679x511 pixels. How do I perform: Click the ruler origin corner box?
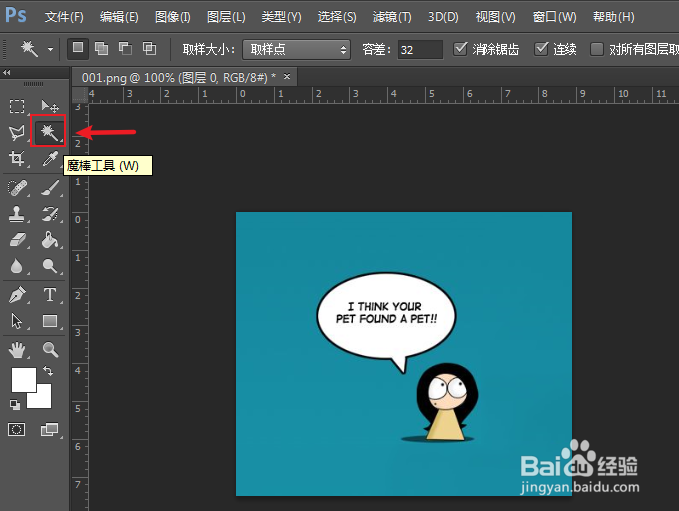pos(80,94)
